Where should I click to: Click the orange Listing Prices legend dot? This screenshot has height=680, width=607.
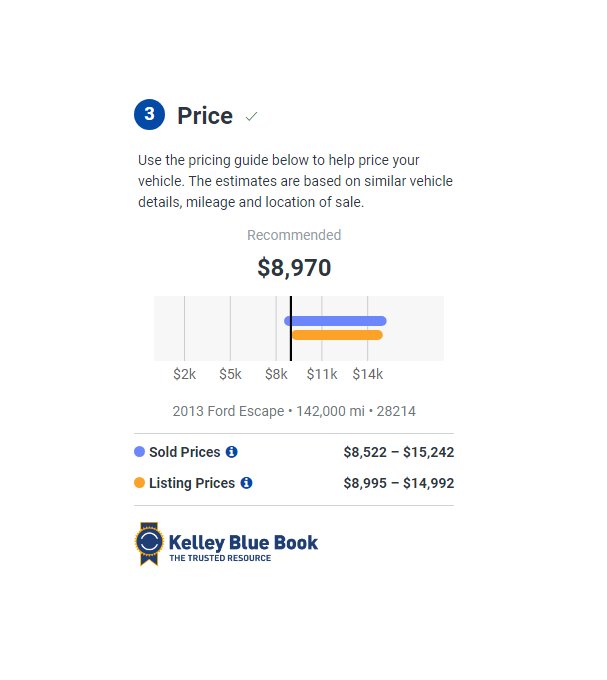[139, 483]
